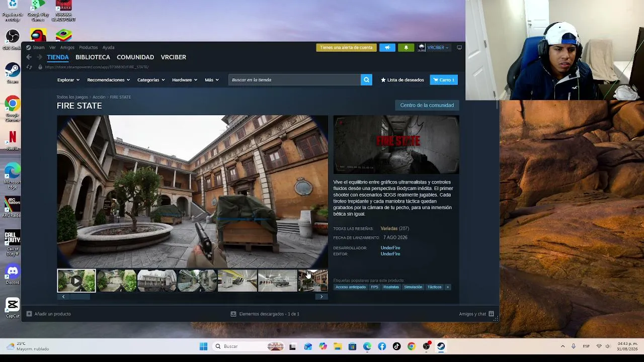
Task: Open Steam big picture display icon
Action: (459, 48)
